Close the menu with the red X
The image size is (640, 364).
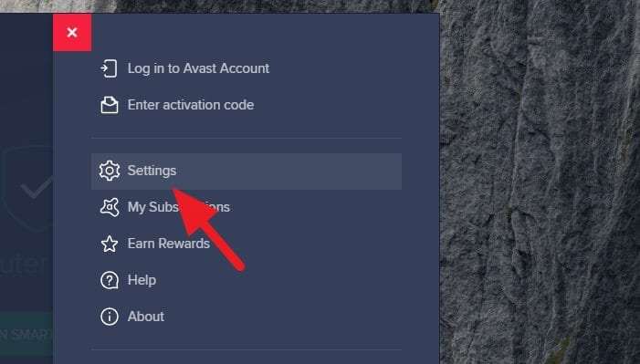pos(72,32)
